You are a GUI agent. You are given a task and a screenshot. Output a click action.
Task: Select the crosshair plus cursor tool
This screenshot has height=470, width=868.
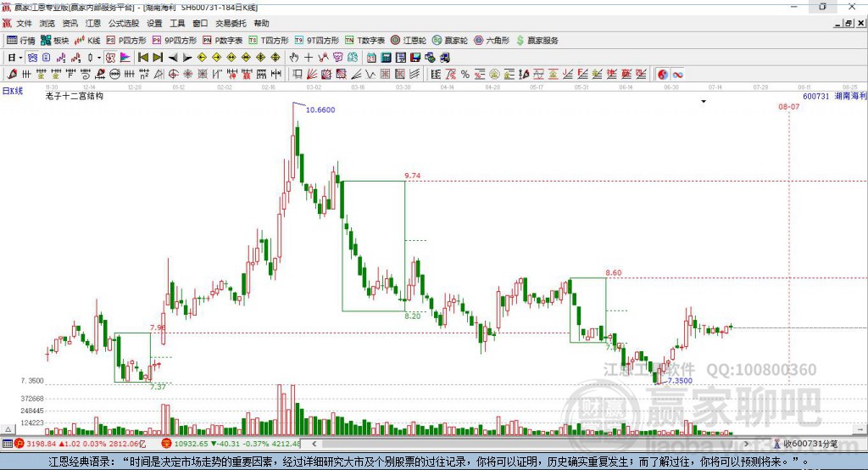309,58
